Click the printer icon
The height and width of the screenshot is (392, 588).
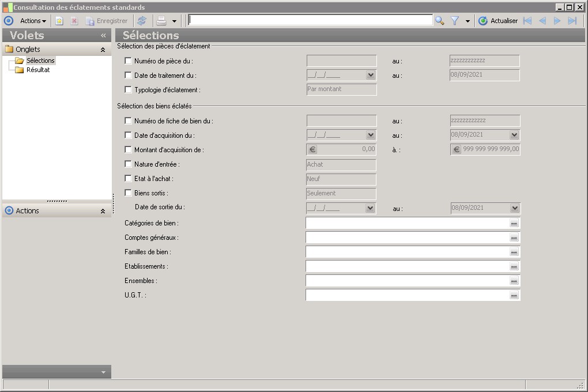pos(161,21)
